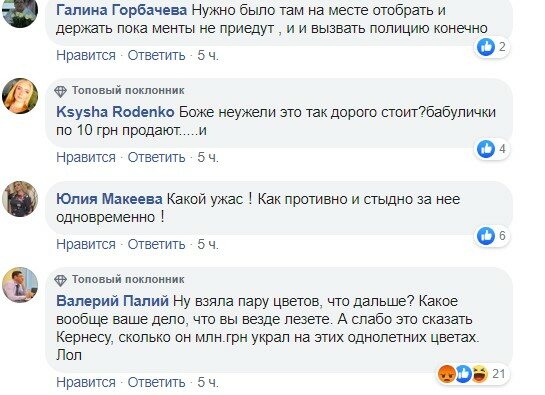The width and height of the screenshot is (545, 395).
Task: Open the 21 reactions count on last comment
Action: (x=499, y=374)
